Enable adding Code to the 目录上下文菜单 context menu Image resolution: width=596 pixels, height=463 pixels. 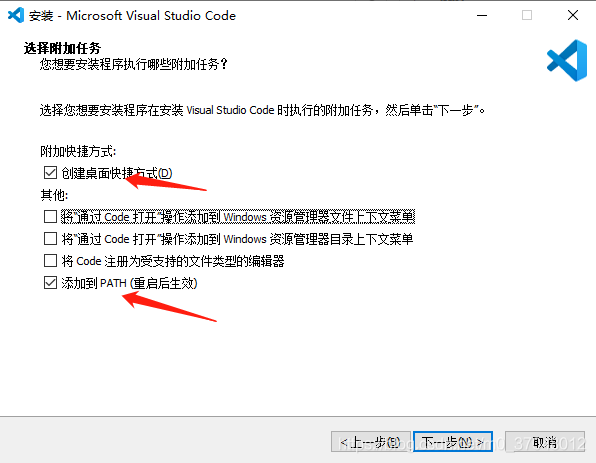[x=50, y=239]
